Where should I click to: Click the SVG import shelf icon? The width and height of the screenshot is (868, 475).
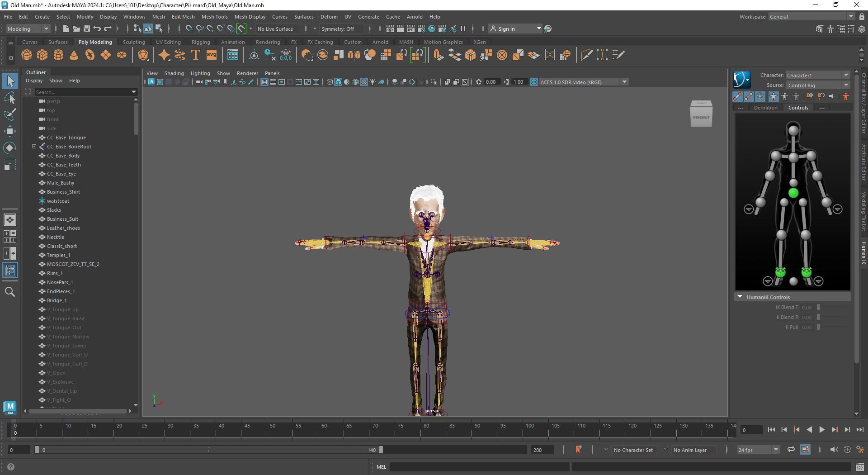coord(212,55)
